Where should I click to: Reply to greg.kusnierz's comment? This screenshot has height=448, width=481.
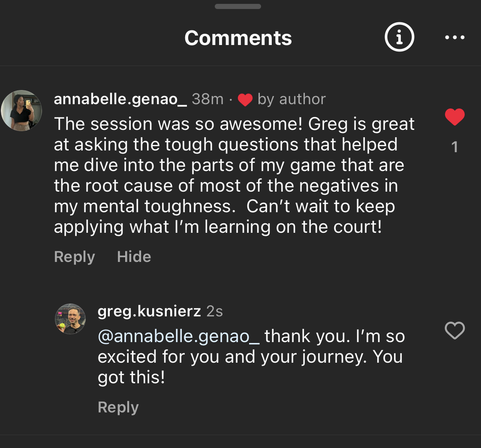(118, 407)
